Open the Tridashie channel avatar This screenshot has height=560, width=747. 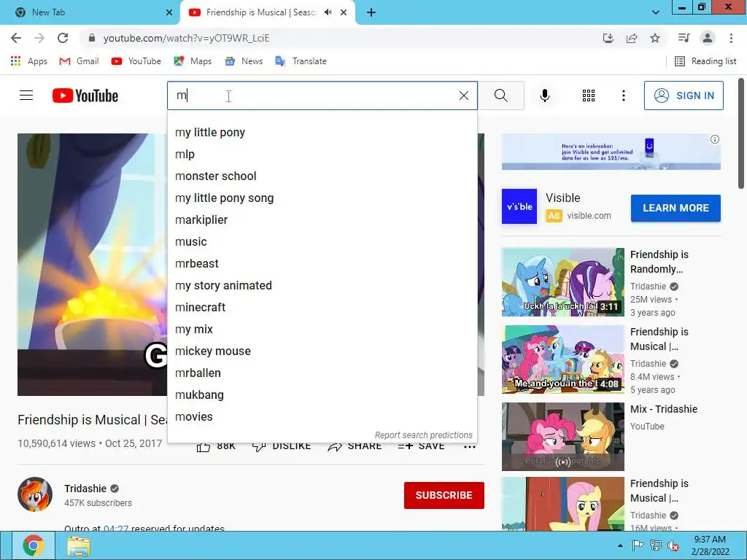(35, 494)
